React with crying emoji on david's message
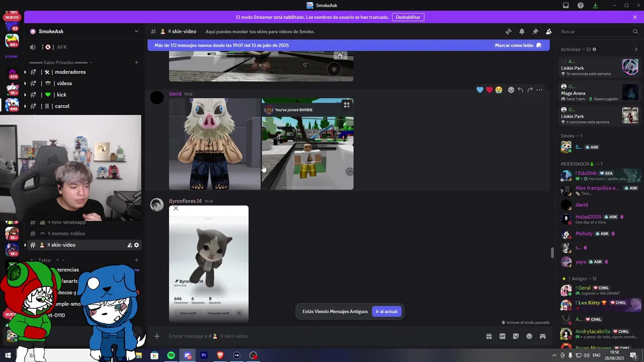The width and height of the screenshot is (644, 362). click(x=499, y=89)
